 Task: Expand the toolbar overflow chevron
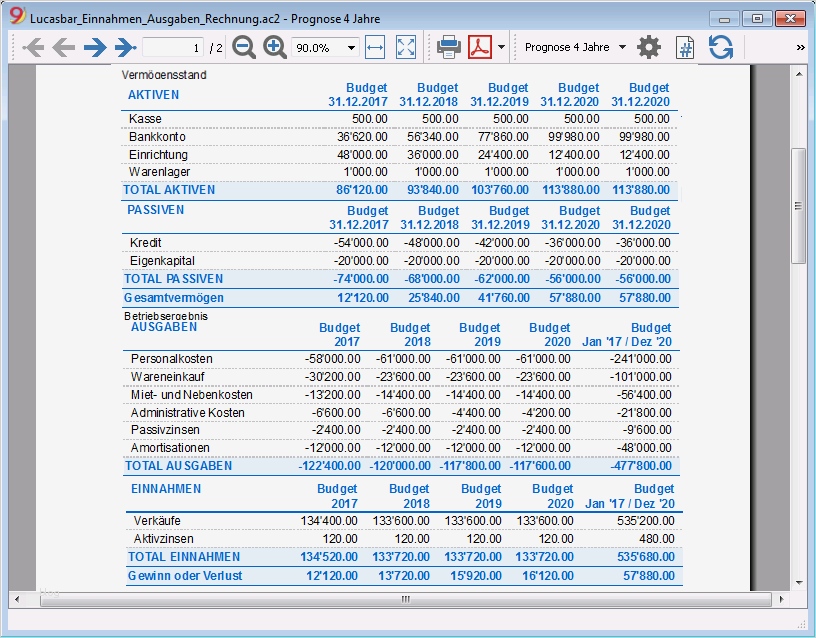[800, 47]
